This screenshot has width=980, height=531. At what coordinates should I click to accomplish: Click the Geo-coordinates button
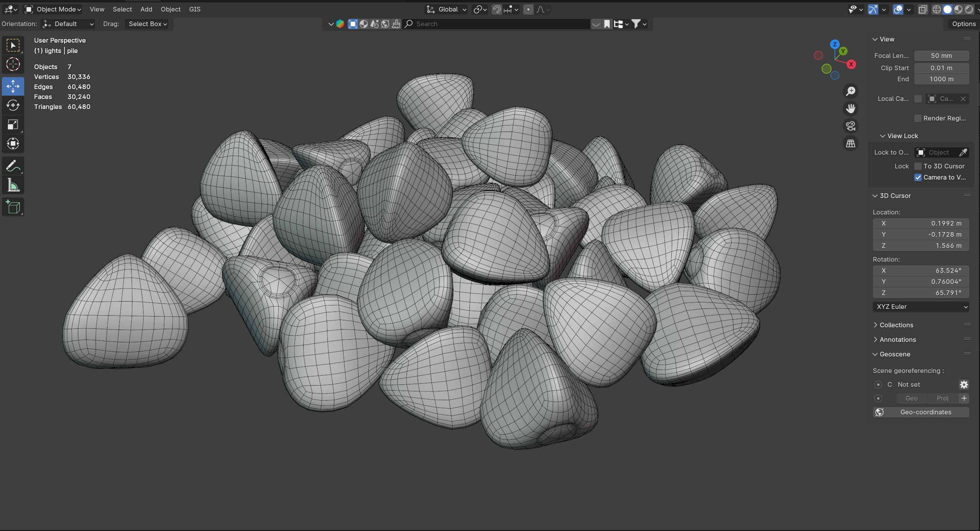[x=921, y=412]
